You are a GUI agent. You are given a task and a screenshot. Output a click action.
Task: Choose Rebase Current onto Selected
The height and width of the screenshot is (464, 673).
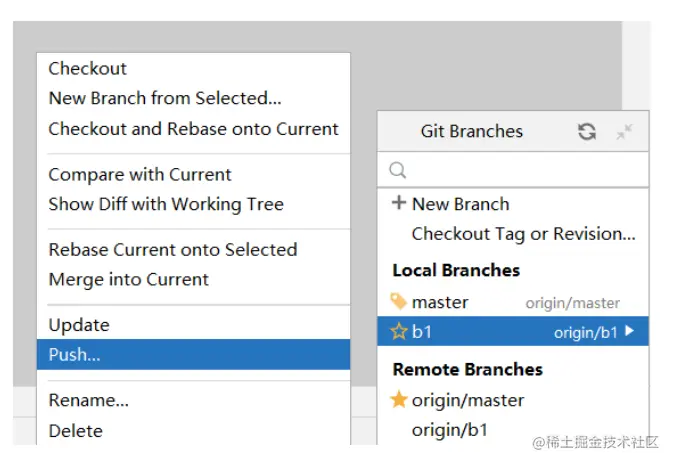click(x=173, y=250)
